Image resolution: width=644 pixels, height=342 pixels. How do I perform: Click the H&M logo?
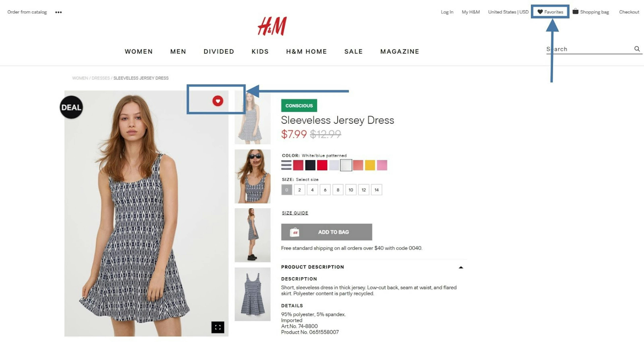272,26
